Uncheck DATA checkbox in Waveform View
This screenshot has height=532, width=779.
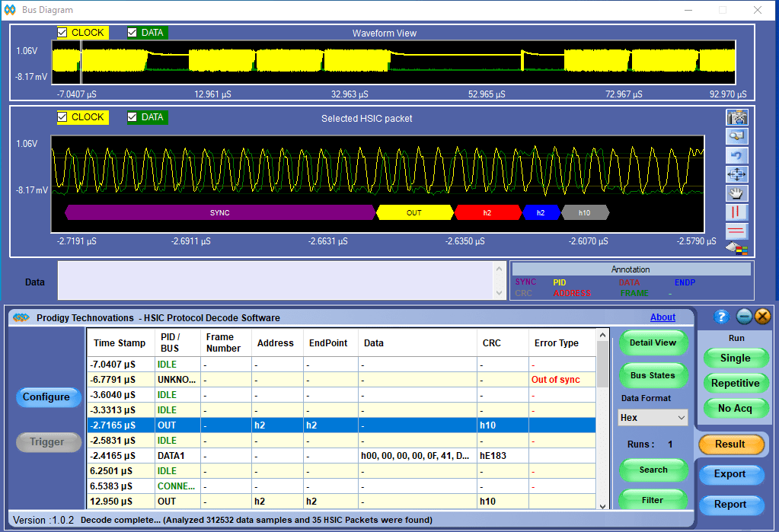(132, 33)
